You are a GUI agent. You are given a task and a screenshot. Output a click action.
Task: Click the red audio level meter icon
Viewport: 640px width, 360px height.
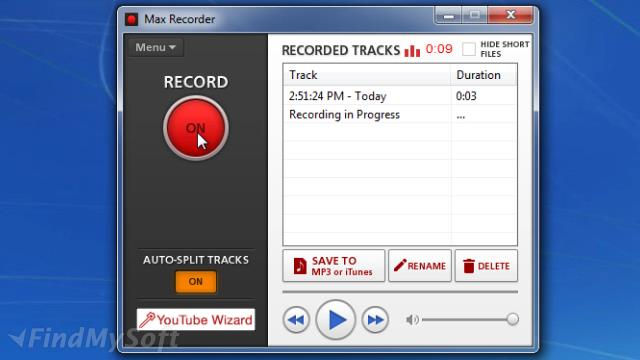(x=412, y=51)
